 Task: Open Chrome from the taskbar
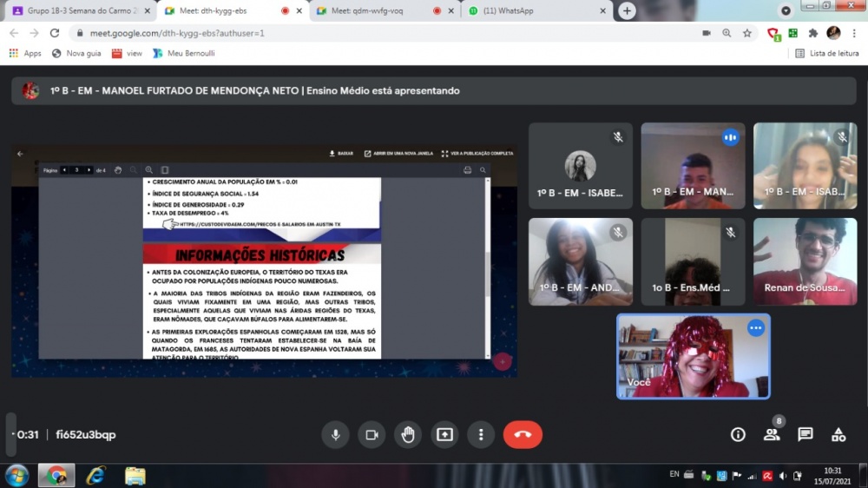[56, 476]
